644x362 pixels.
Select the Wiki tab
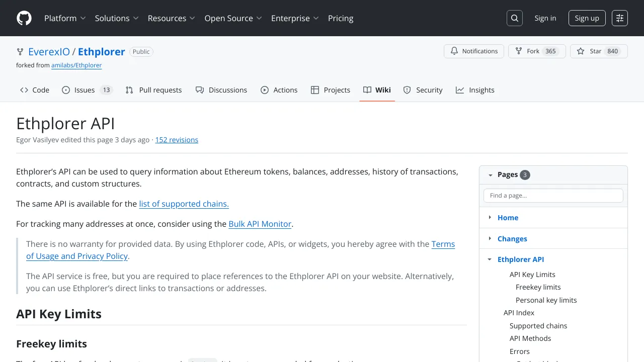click(x=377, y=90)
